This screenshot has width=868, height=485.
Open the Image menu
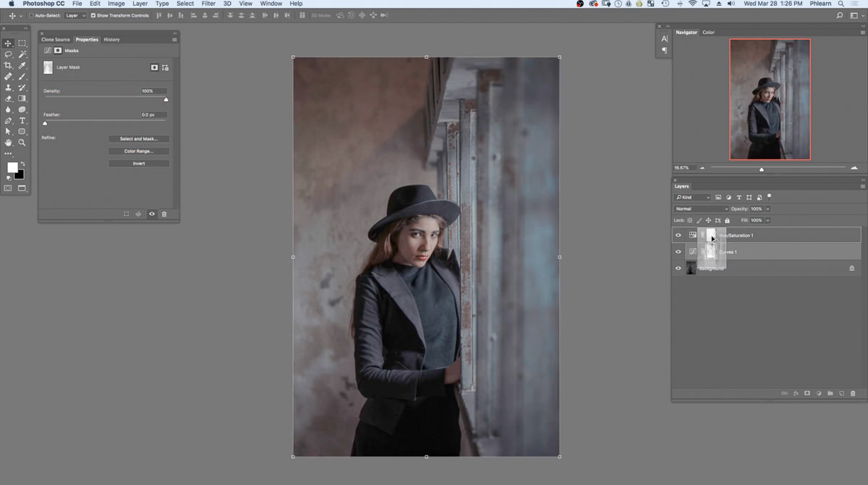coord(116,4)
